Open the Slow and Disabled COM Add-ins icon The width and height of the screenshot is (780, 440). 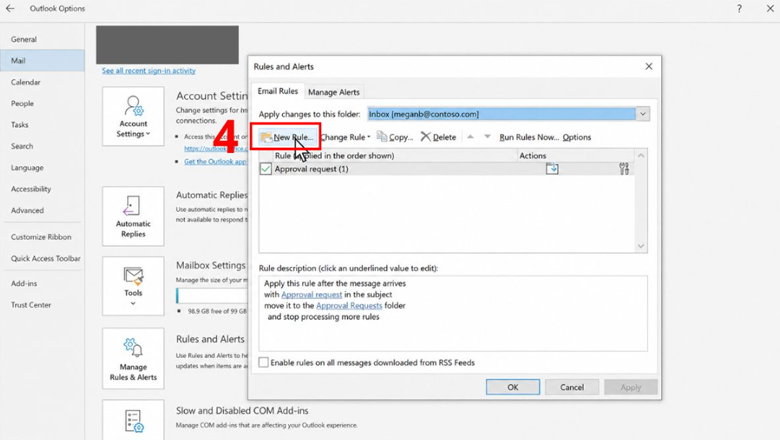pyautogui.click(x=133, y=421)
